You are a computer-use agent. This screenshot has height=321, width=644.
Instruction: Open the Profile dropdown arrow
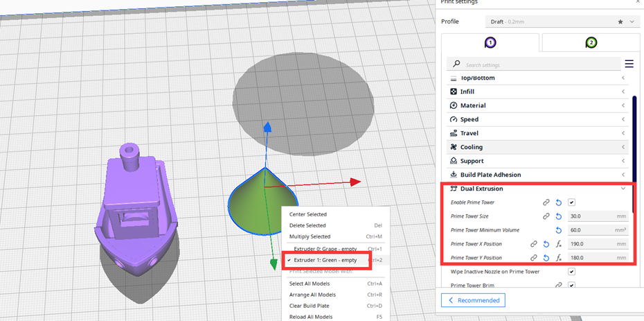tap(632, 21)
